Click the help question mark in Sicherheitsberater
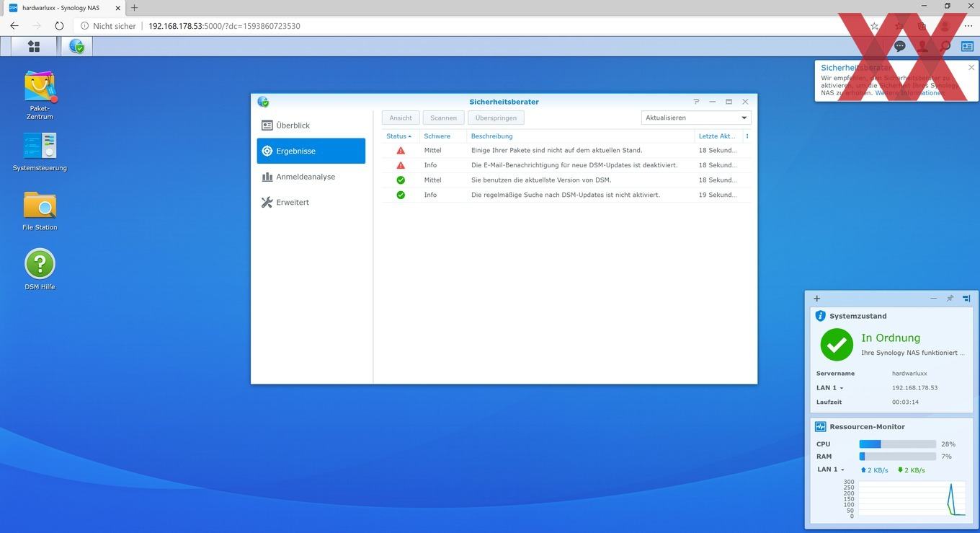The width and height of the screenshot is (980, 533). tap(696, 102)
